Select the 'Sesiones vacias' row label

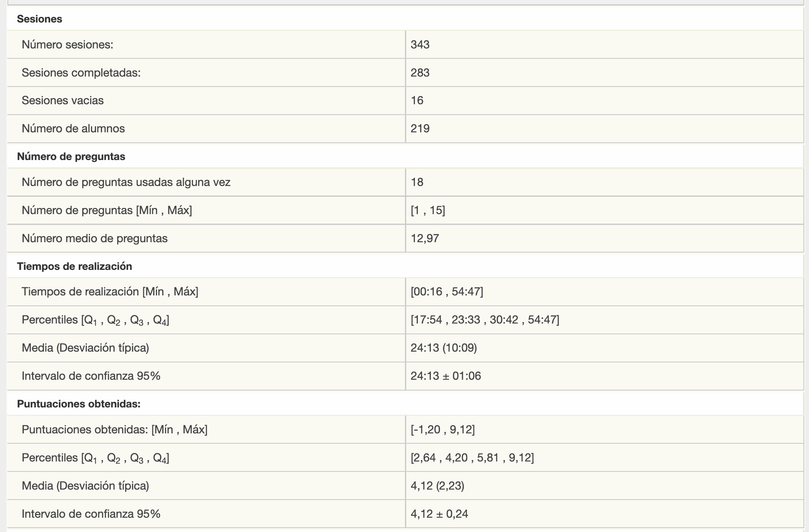point(63,100)
